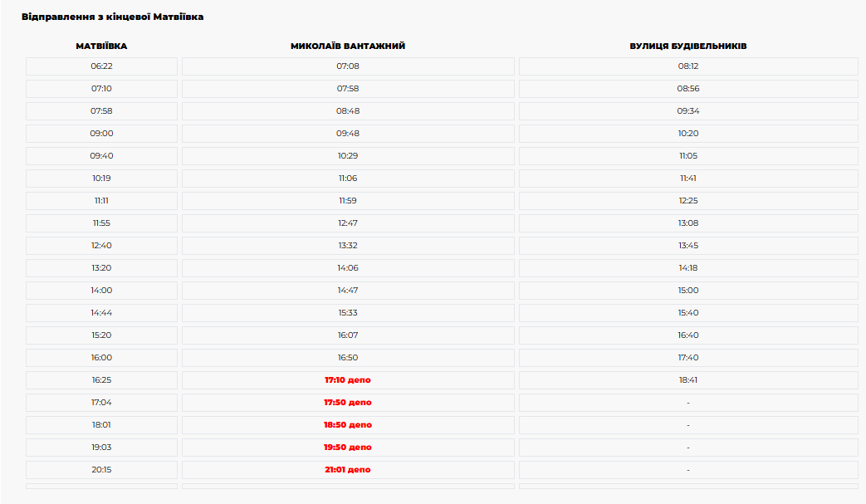
Task: Select the red "19:50 депо" cell
Action: coord(348,448)
